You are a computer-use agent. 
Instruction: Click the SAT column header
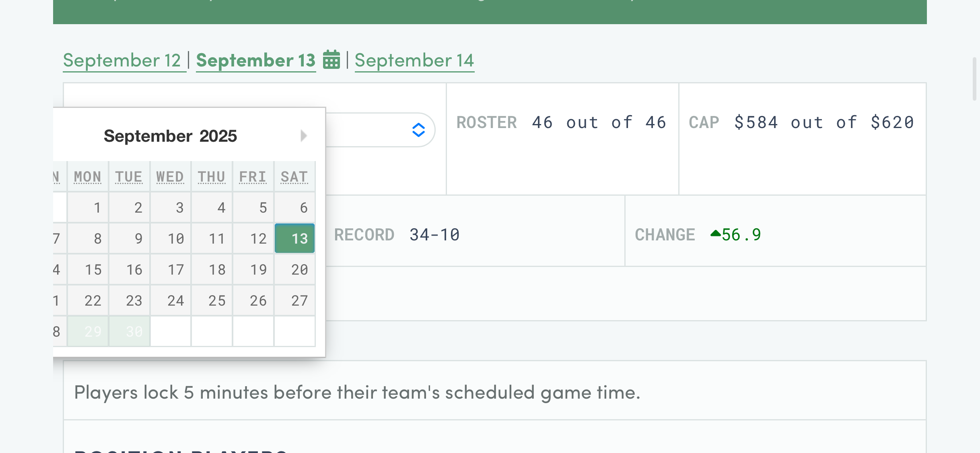(294, 177)
